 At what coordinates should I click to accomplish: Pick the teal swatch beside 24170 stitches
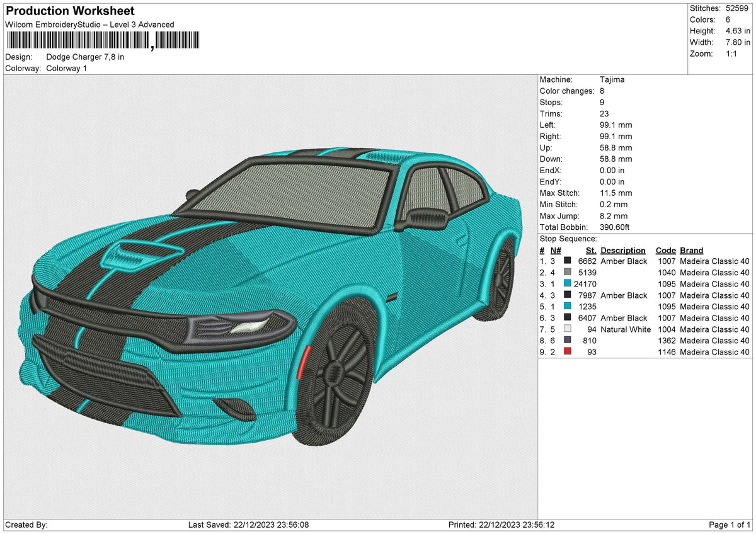coord(568,284)
